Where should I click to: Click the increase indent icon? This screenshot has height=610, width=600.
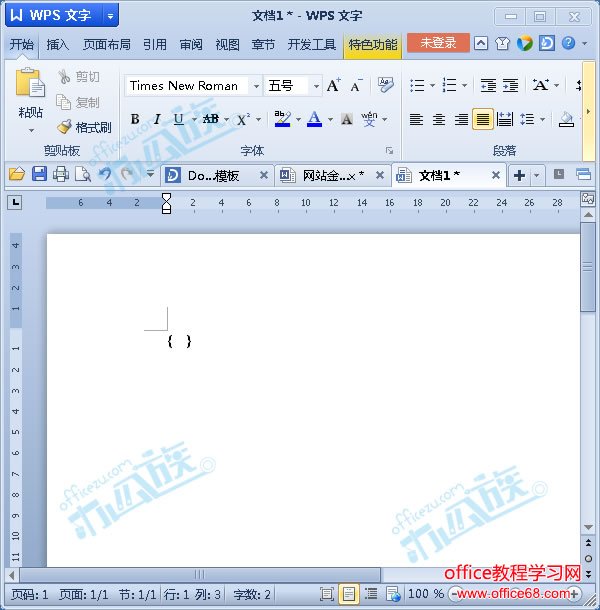coord(510,85)
